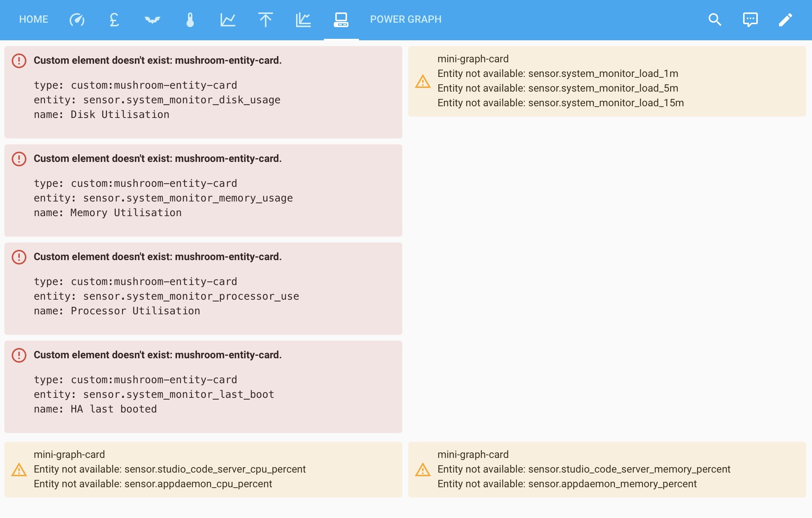Click 'sensor.system_monitor_load_15m' not available line
Viewport: 812px width, 518px height.
561,103
